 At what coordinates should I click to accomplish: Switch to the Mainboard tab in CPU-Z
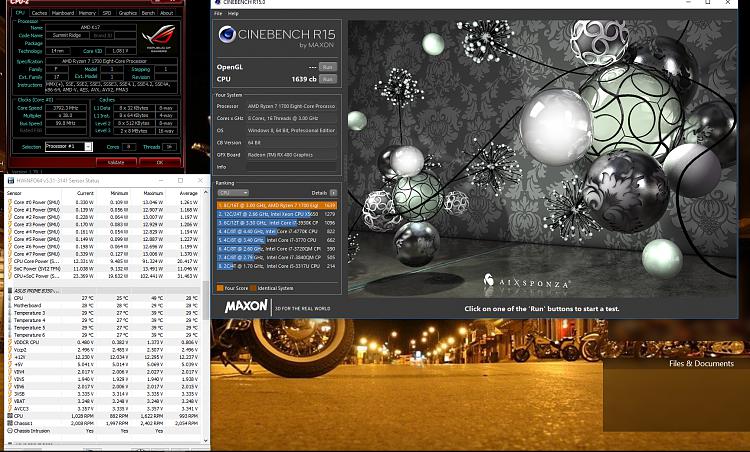click(x=63, y=13)
